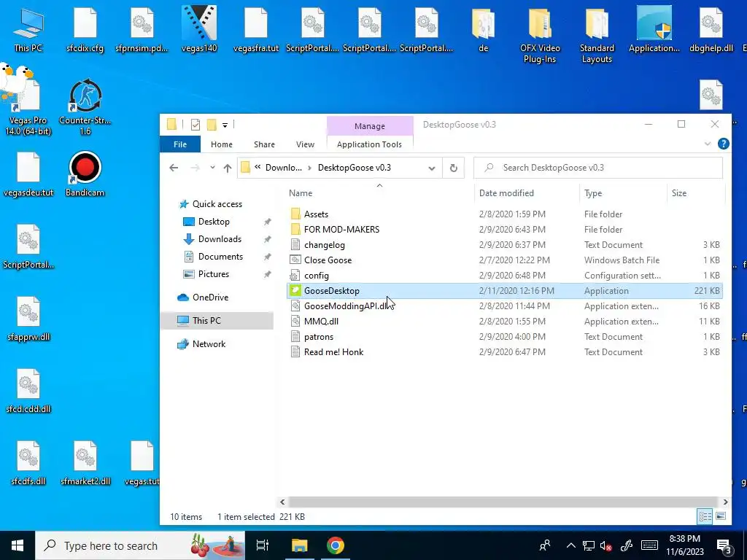Click the taskbar Type here to search box
The height and width of the screenshot is (560, 747).
pyautogui.click(x=140, y=545)
